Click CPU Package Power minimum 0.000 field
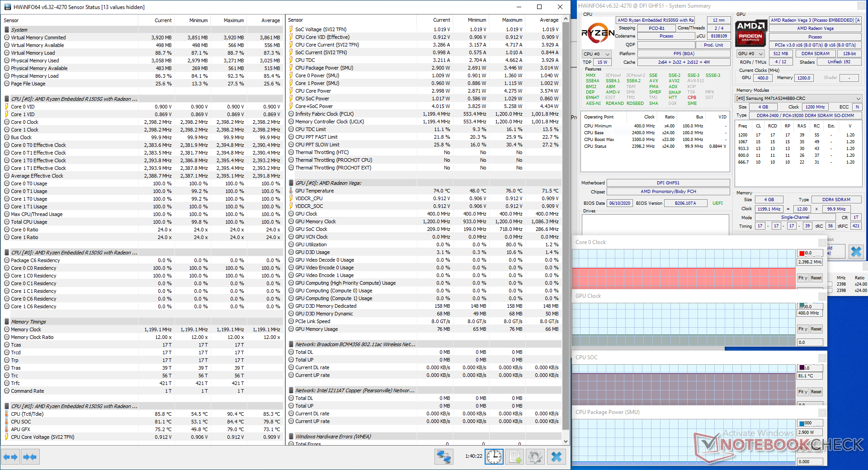This screenshot has height=470, width=868. (809, 462)
